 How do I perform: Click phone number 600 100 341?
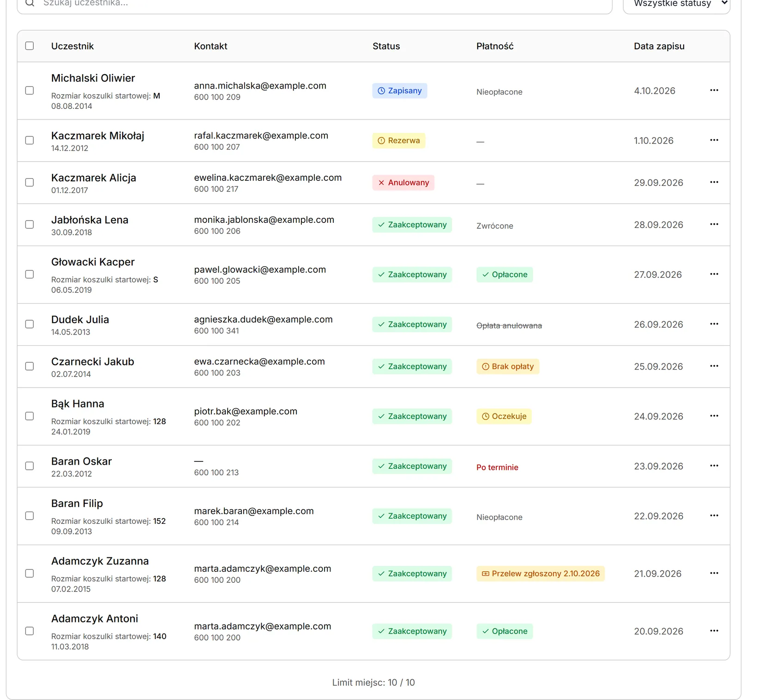pos(216,330)
